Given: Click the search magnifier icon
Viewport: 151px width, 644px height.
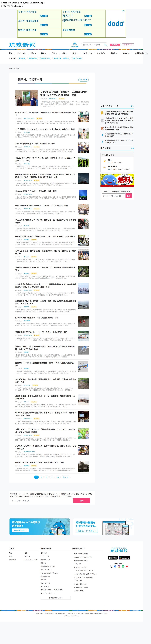Looking at the screenshot, I should click(x=106, y=45).
